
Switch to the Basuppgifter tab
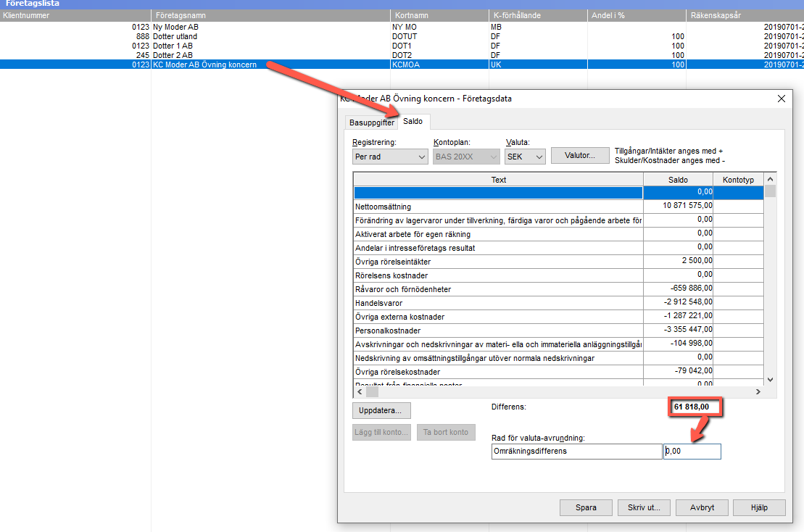click(372, 122)
